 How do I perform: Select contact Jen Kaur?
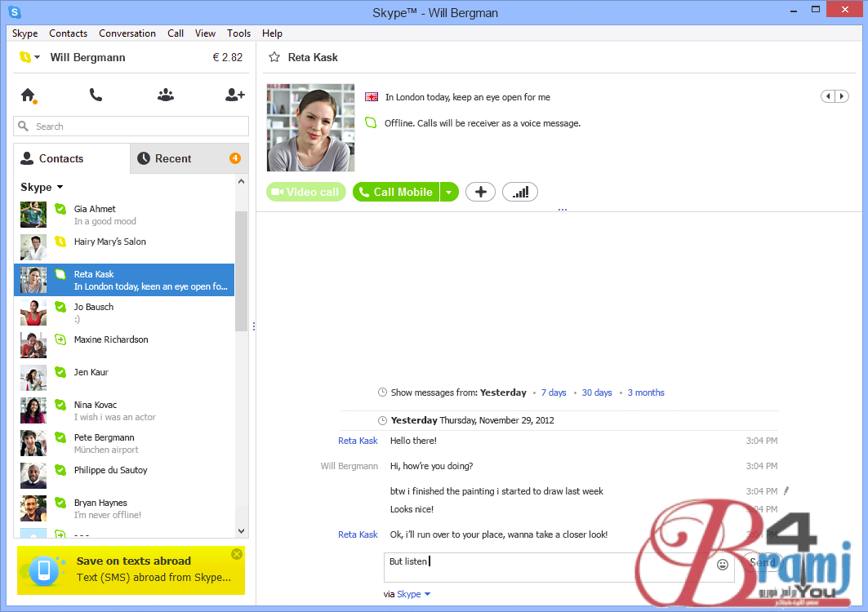(x=124, y=378)
